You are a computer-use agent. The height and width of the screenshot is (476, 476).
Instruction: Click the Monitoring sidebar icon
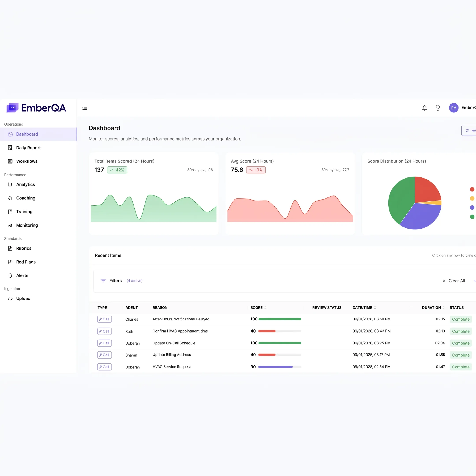click(10, 225)
